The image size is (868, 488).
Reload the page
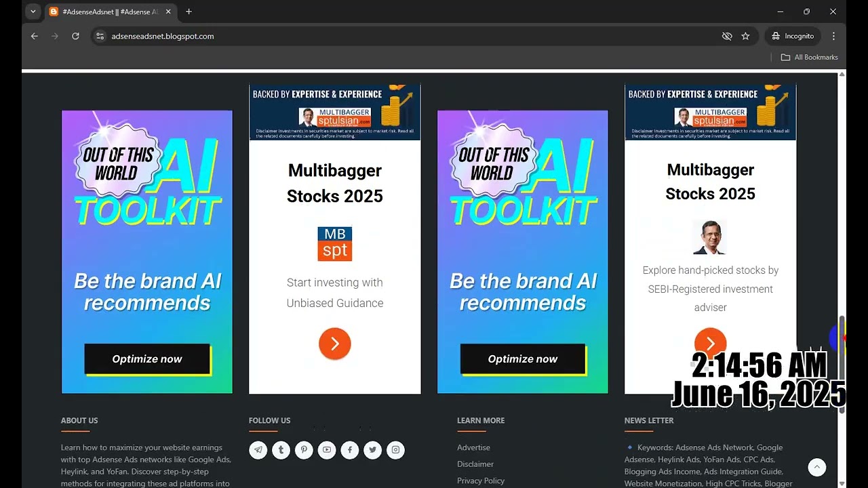pos(75,36)
